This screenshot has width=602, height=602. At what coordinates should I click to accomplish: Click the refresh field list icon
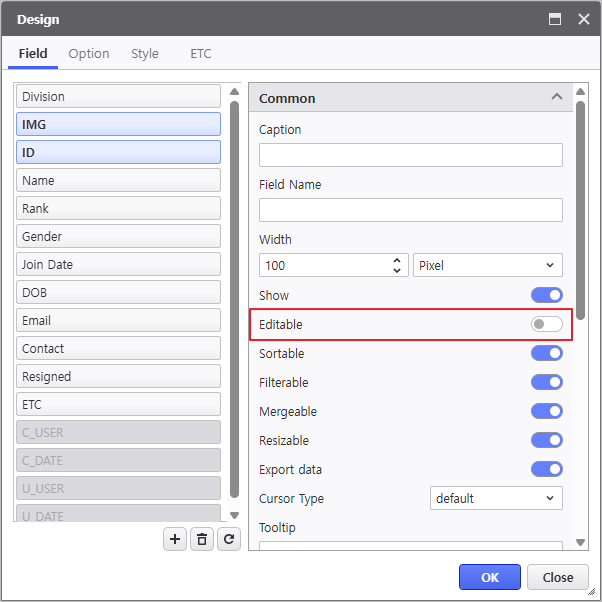coord(229,539)
